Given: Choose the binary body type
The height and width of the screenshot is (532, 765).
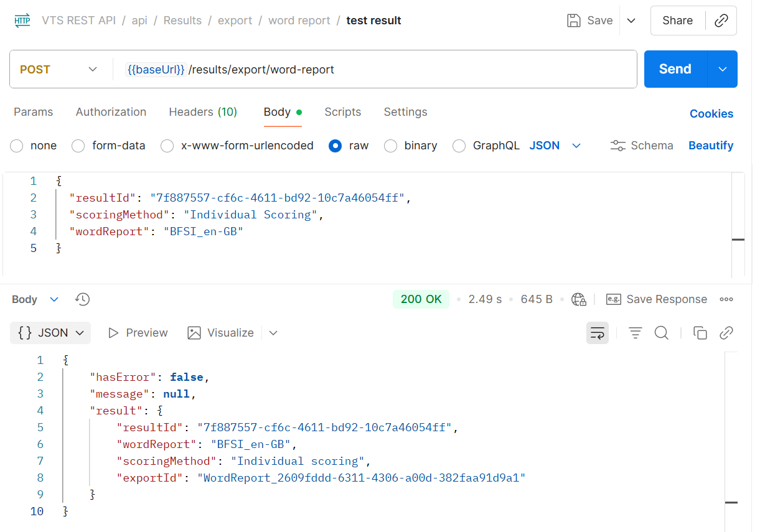Looking at the screenshot, I should (390, 146).
